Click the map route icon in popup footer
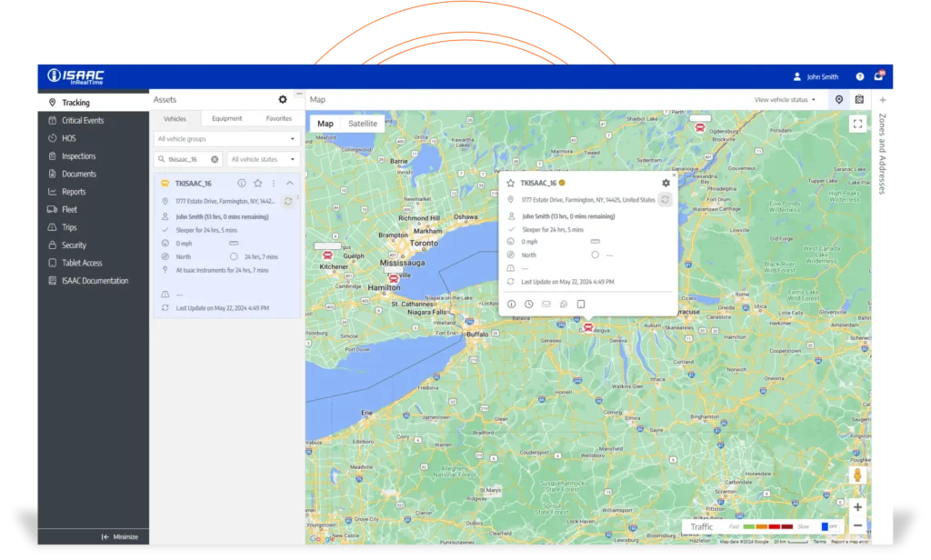This screenshot has width=931, height=560. (x=564, y=304)
